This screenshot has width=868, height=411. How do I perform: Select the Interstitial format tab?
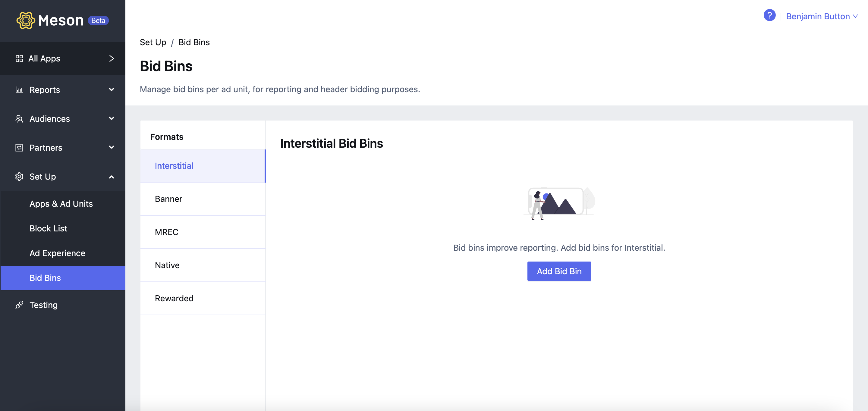click(x=203, y=166)
